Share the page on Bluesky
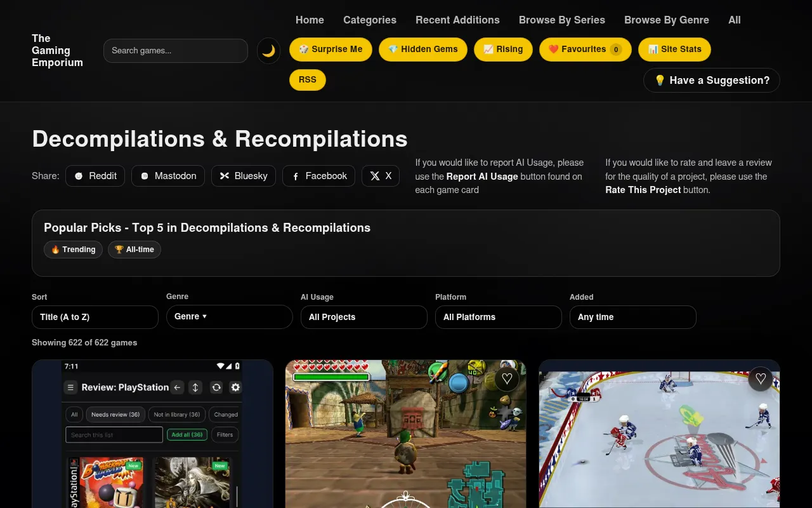The height and width of the screenshot is (508, 812). coord(244,176)
